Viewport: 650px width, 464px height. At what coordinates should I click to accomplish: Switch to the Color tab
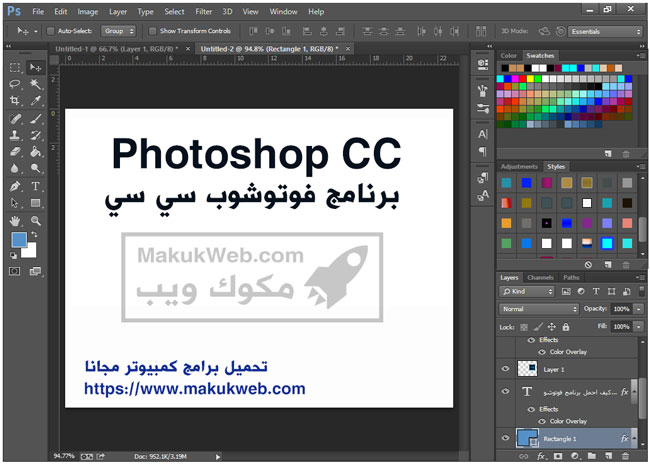pos(508,56)
